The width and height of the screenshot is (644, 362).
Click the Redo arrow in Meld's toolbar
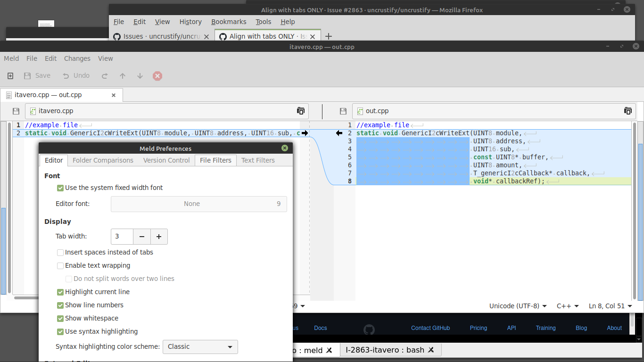[105, 75]
